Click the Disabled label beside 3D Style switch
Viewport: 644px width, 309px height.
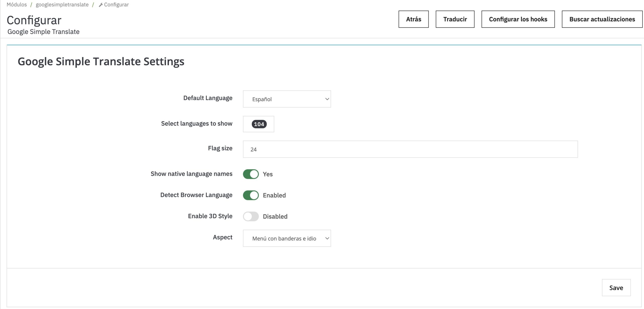click(275, 216)
